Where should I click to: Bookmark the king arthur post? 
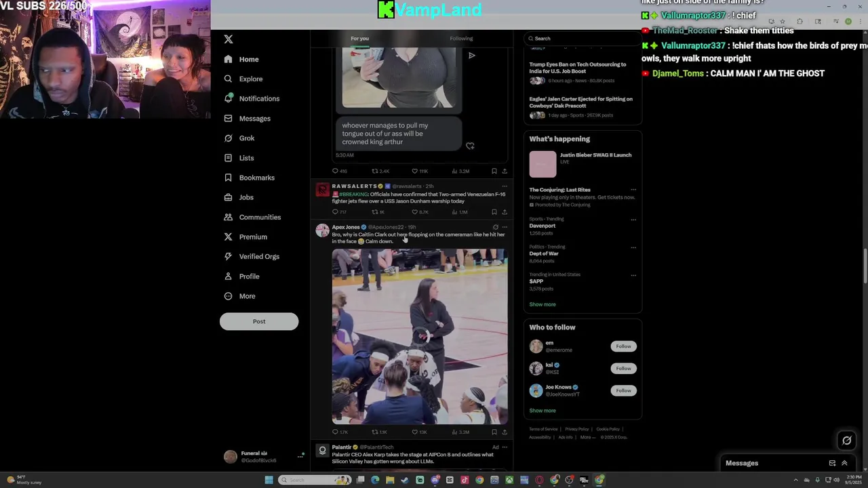(494, 171)
